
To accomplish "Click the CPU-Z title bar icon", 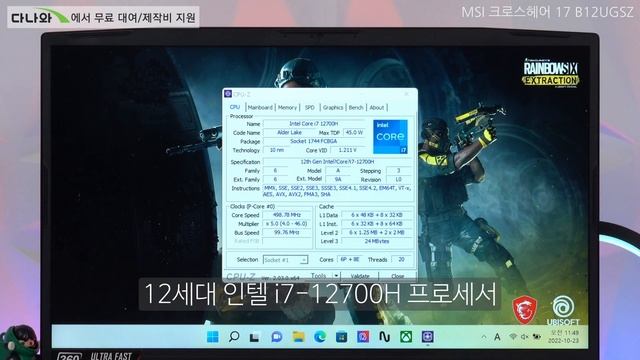I will [228, 94].
